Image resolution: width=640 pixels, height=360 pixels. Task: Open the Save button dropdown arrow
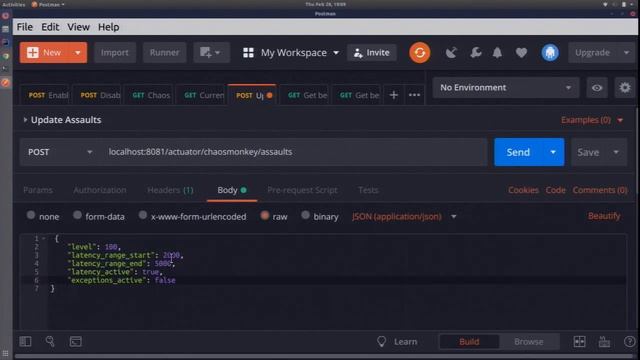click(616, 152)
